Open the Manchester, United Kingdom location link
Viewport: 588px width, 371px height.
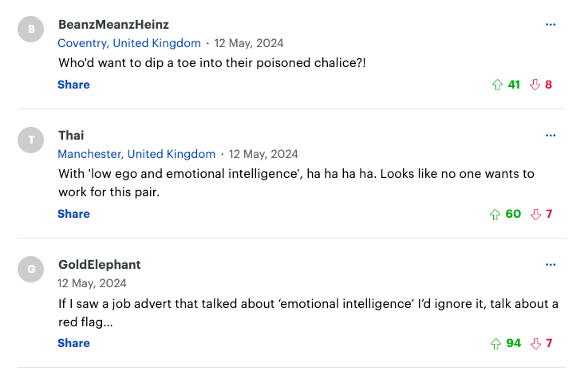pos(136,154)
